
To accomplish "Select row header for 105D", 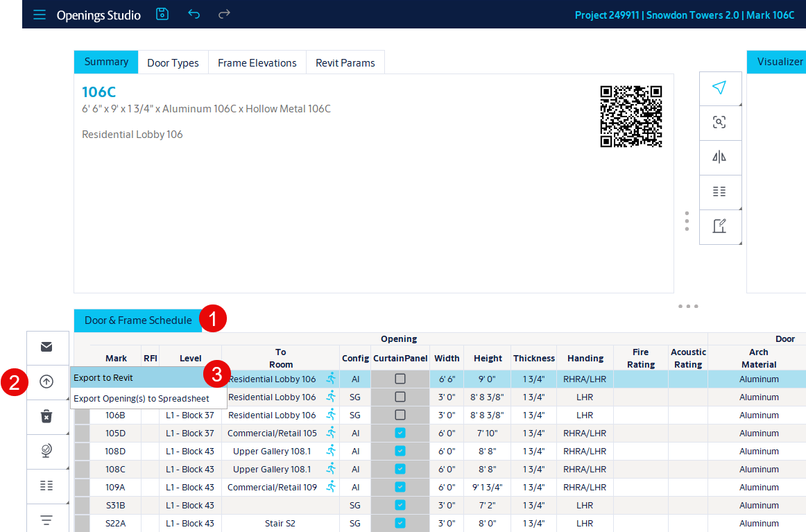I will 83,433.
